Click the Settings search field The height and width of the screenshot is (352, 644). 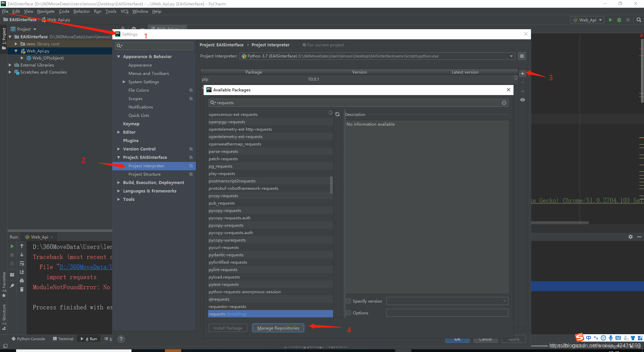(x=154, y=46)
